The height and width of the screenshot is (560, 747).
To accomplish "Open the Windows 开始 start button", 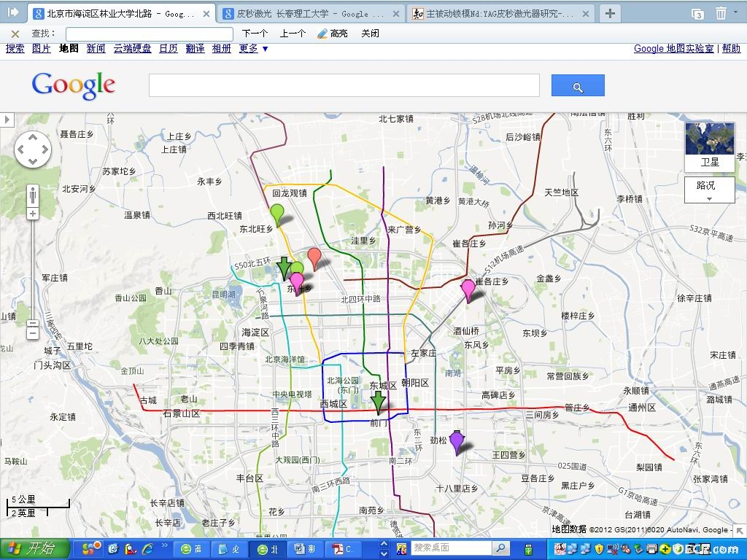I will tap(35, 548).
